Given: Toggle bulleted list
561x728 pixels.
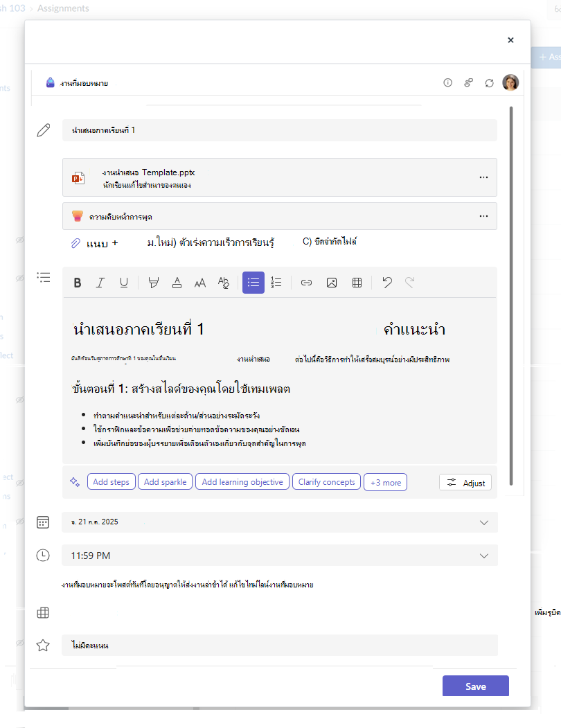Looking at the screenshot, I should 253,283.
